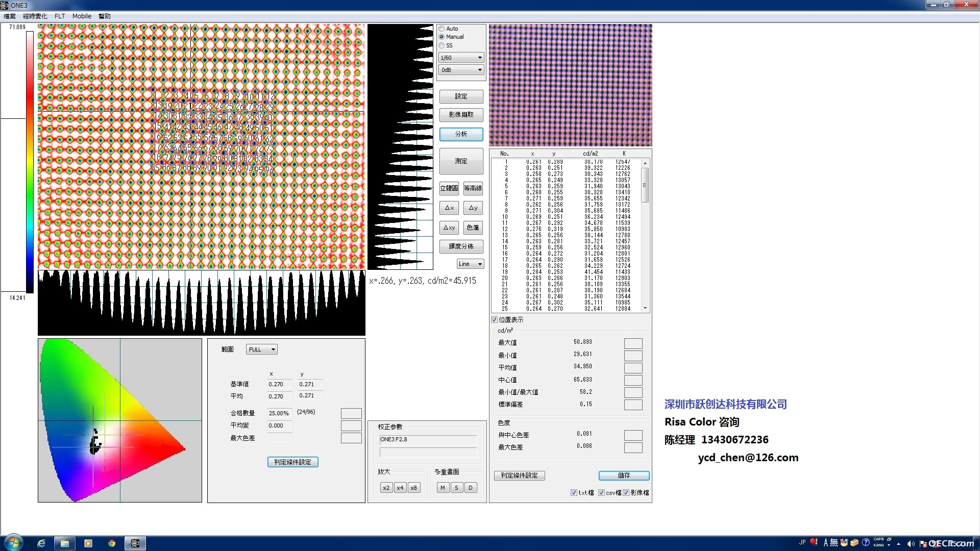Screen dimensions: 980x551
Task: Click data table scroll down arrow
Action: pos(645,308)
